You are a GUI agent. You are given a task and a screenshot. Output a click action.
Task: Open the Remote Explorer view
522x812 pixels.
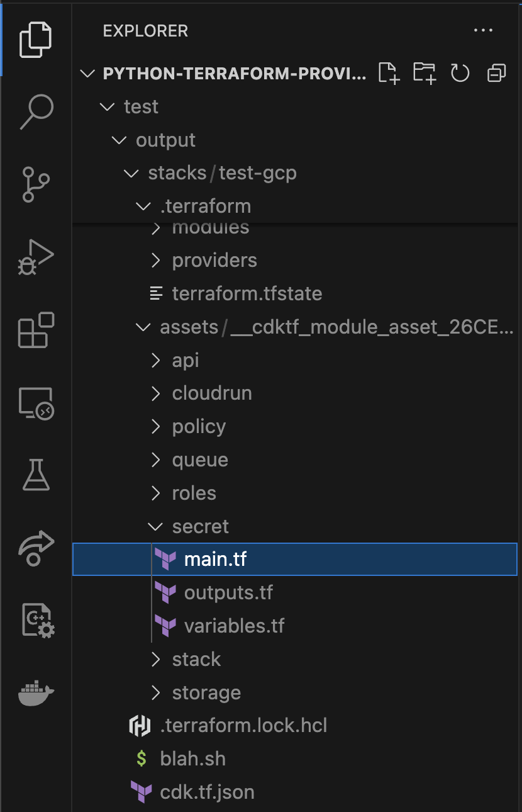36,403
